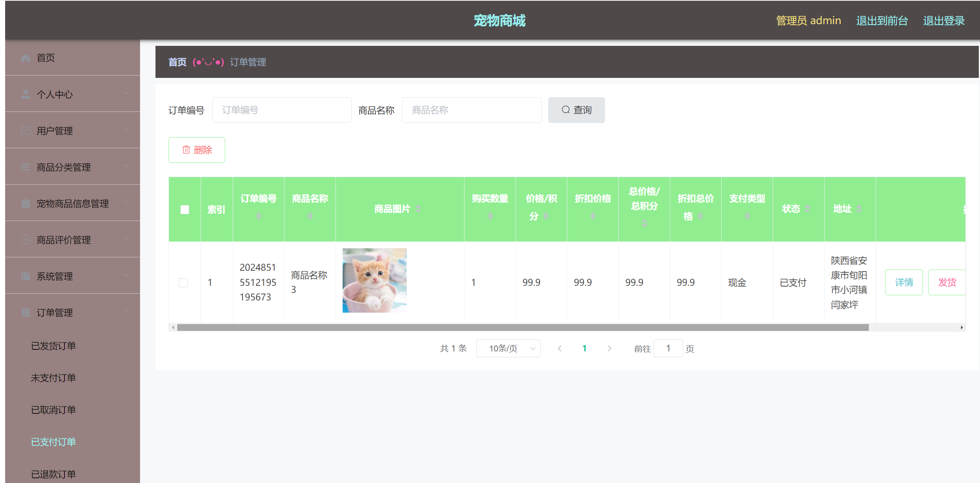This screenshot has width=980, height=483.
Task: Click the sort arrows on 地址 column
Action: [859, 209]
